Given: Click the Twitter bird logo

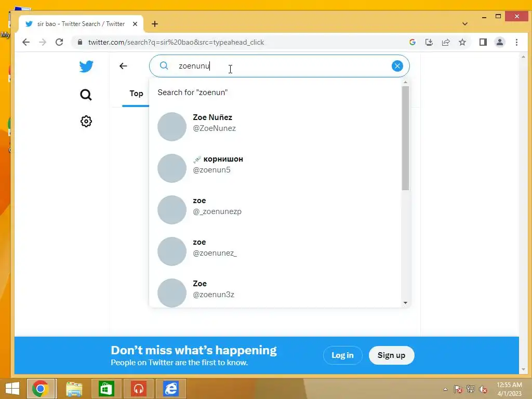Looking at the screenshot, I should click(x=86, y=66).
